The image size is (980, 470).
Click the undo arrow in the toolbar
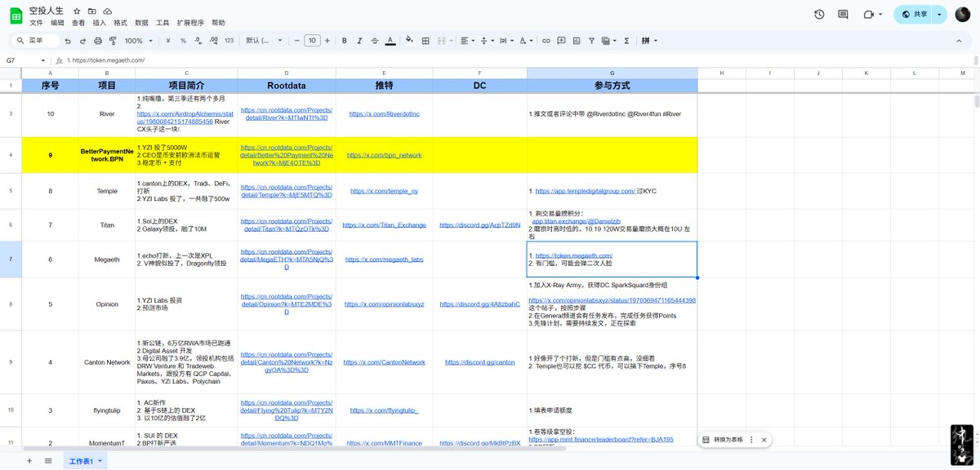(x=68, y=40)
